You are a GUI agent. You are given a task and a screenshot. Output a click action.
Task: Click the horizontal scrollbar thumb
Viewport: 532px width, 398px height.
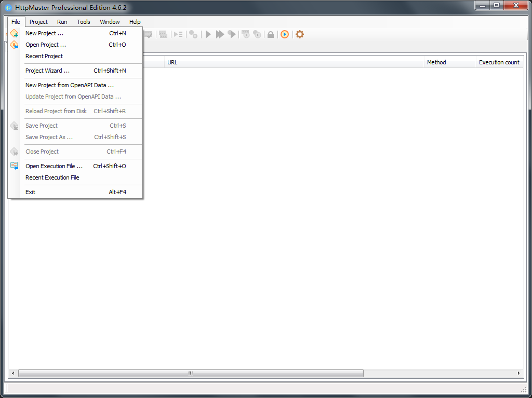click(x=191, y=373)
